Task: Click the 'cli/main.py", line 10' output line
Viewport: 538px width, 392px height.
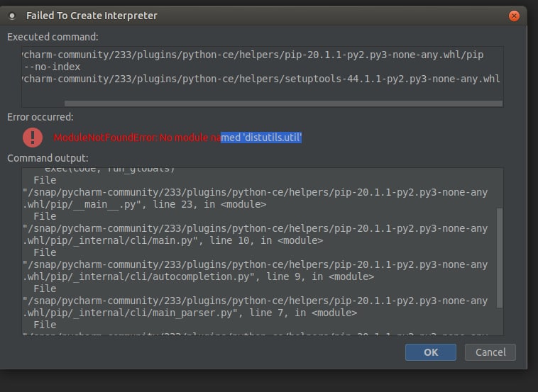Action: 173,240
